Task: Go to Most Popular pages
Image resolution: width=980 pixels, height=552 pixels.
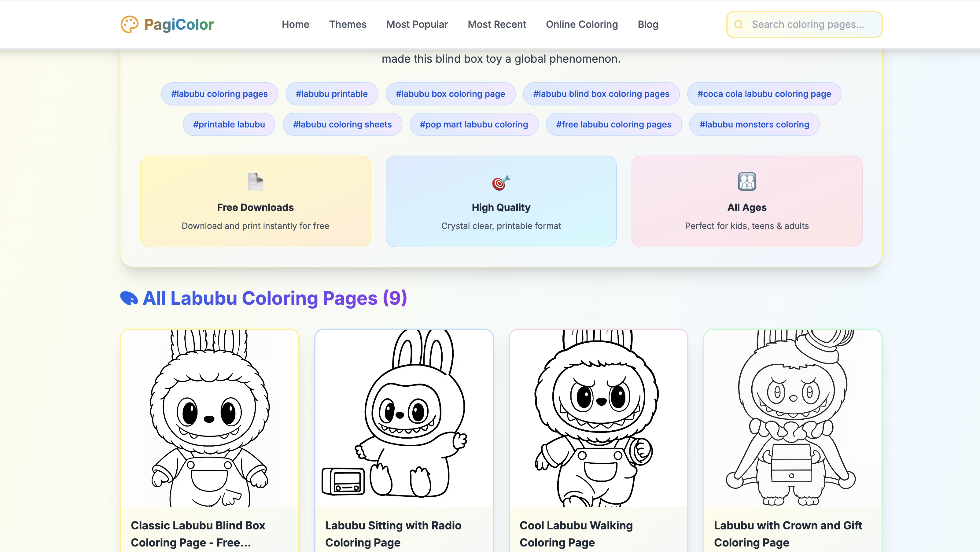Action: [417, 24]
